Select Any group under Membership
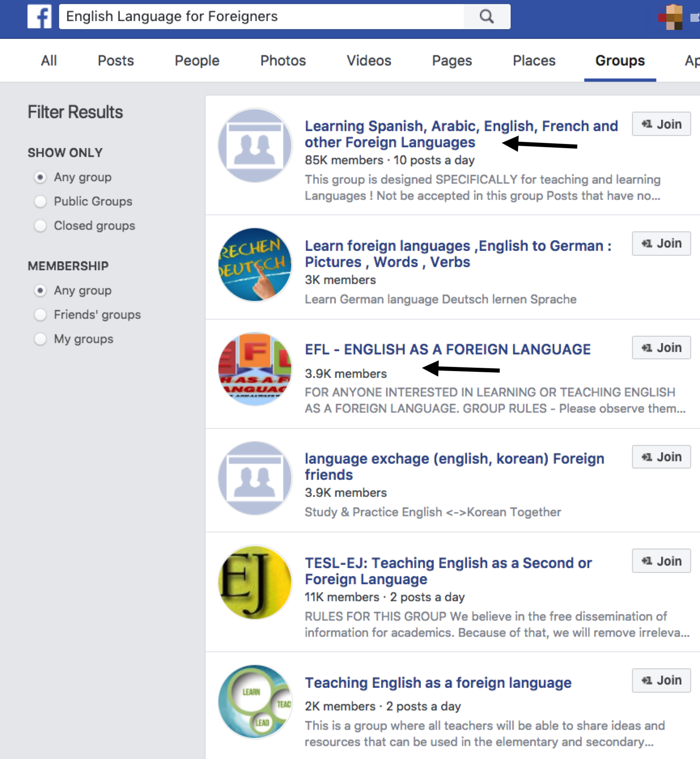The width and height of the screenshot is (700, 759). coord(40,290)
